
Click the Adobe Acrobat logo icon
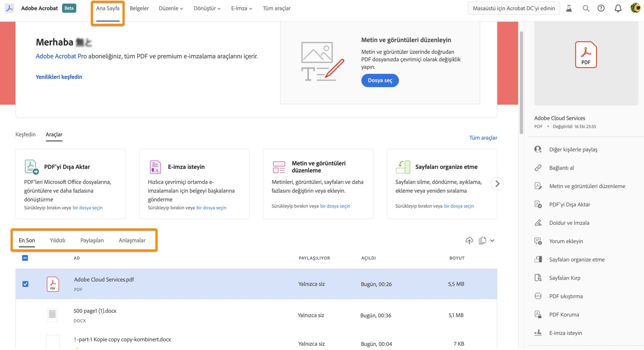coord(9,8)
